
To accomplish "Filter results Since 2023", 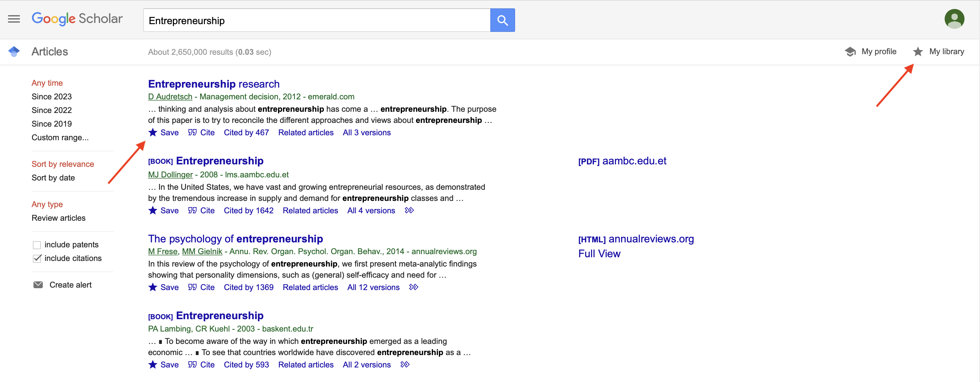I will click(x=51, y=97).
